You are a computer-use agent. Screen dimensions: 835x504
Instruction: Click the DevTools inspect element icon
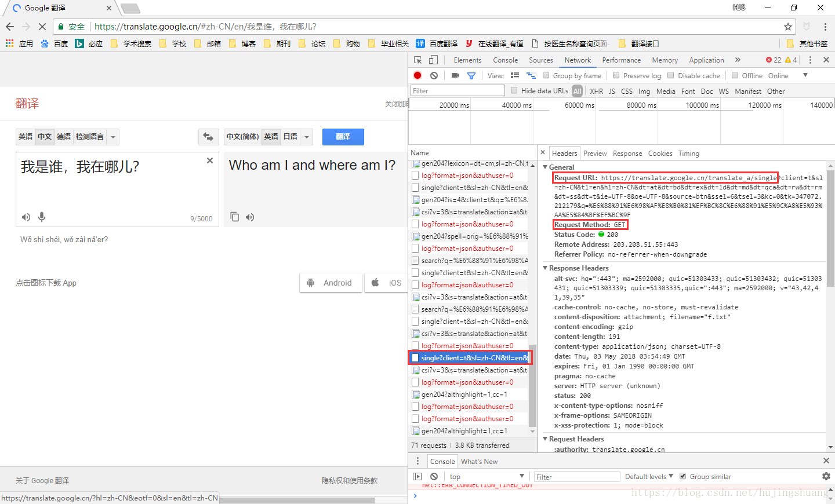tap(418, 60)
